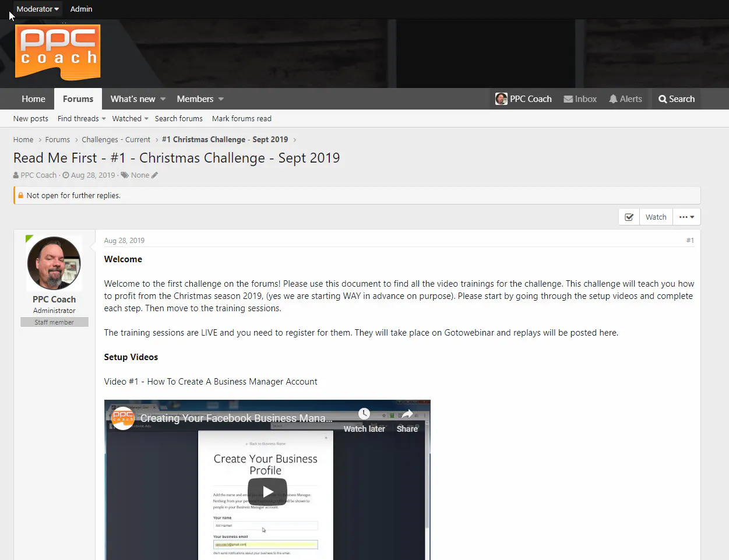The image size is (729, 560).
Task: Open the Inbox envelope icon
Action: pos(568,99)
